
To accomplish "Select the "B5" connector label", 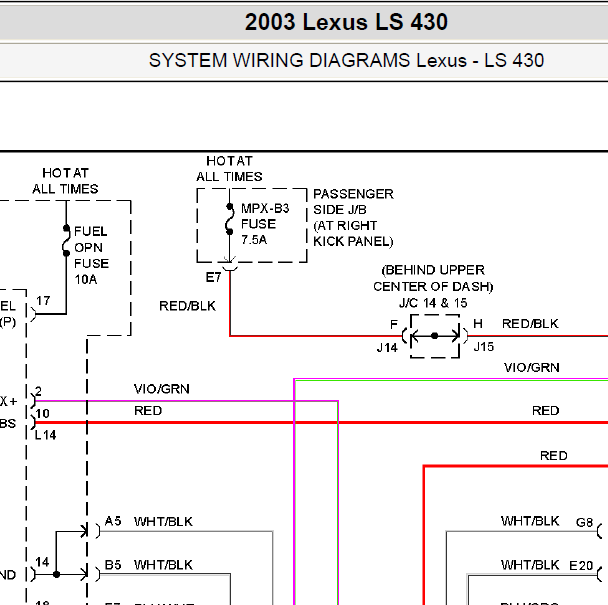I will coord(113,565).
